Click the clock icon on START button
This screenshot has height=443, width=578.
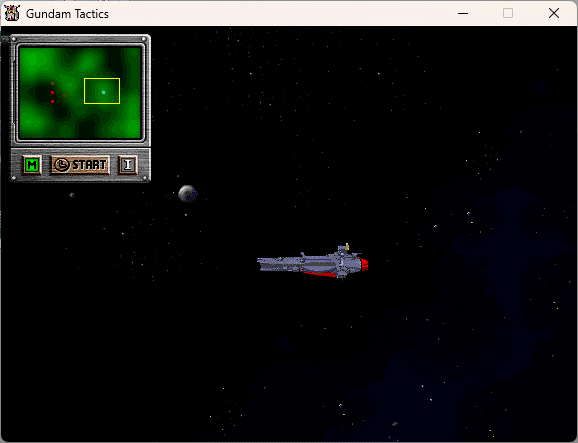click(62, 165)
